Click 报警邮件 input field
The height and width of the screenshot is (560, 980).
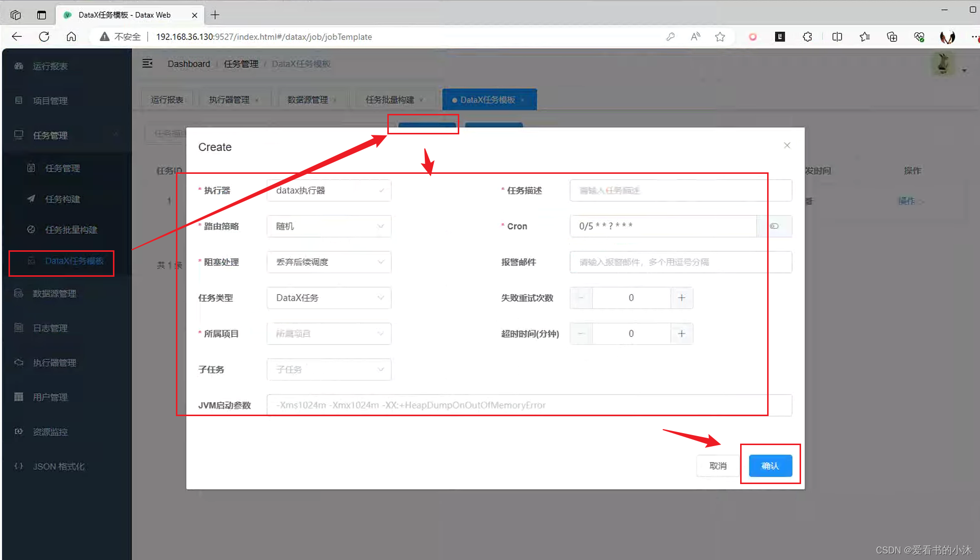tap(681, 262)
